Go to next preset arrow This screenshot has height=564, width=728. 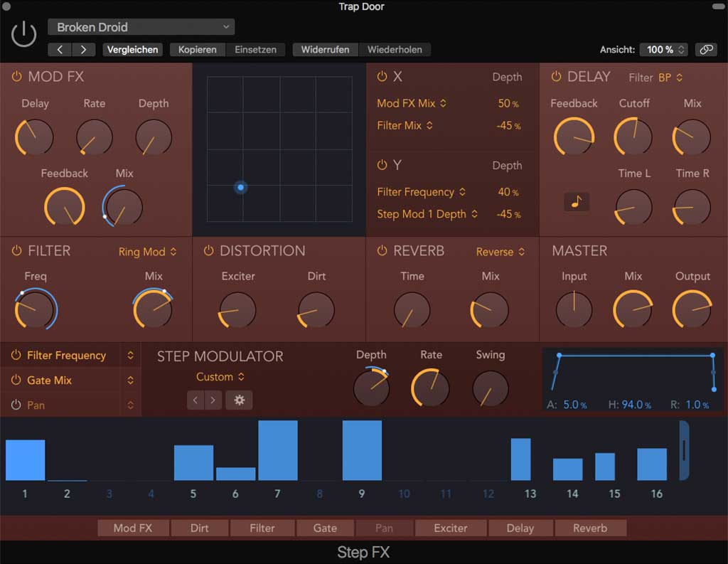pyautogui.click(x=83, y=50)
